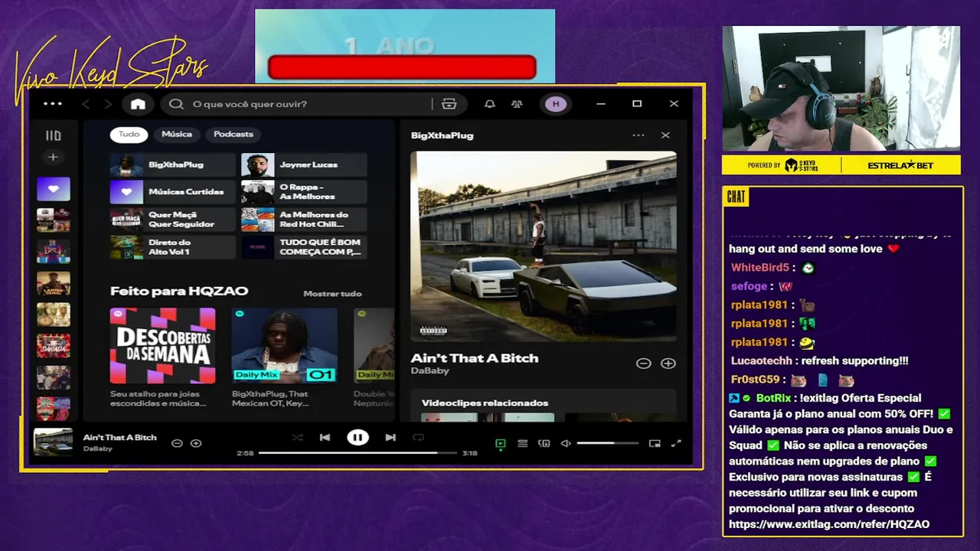Click the 'Feito para HQZAO' heading
980x551 pixels.
179,291
